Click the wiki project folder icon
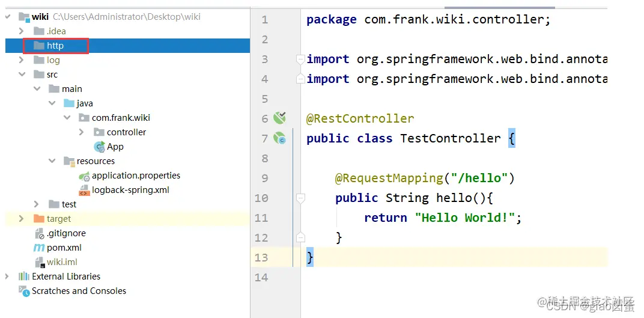This screenshot has width=644, height=318. (24, 17)
